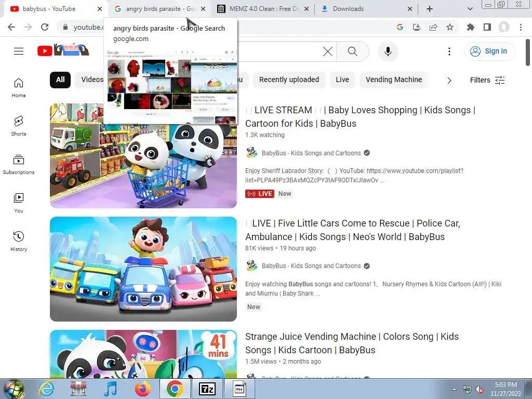532x399 pixels.
Task: Click the '1.3K watching' text
Action: point(265,135)
